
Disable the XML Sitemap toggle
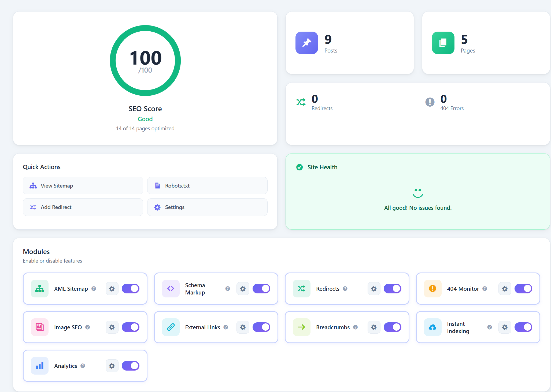pyautogui.click(x=131, y=289)
